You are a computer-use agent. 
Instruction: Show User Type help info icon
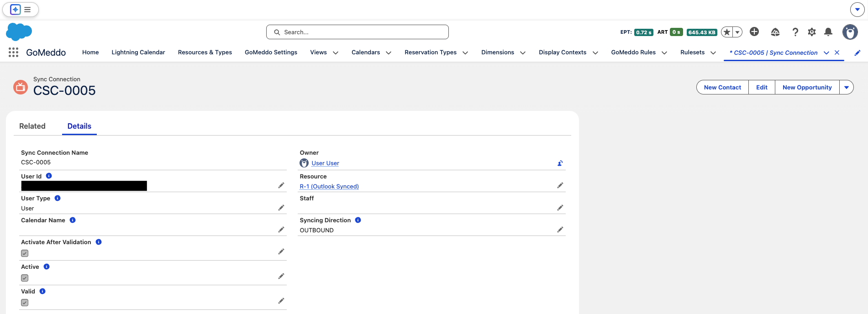(58, 198)
